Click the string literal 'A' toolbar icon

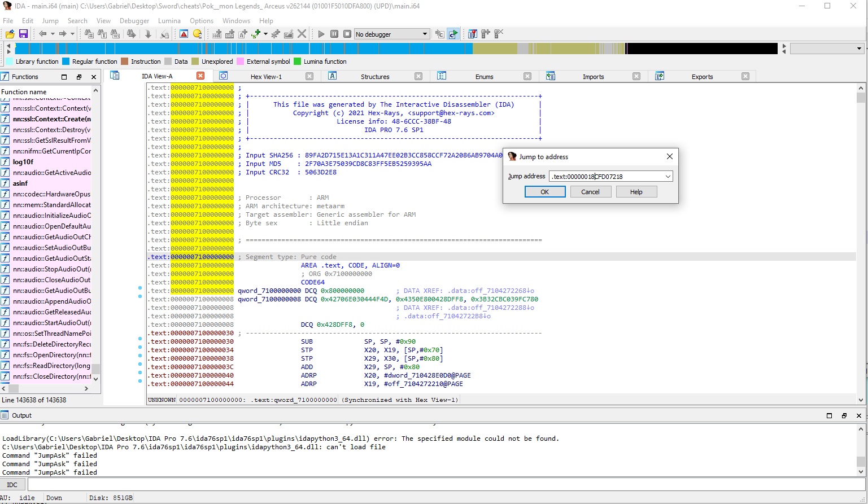coord(243,34)
